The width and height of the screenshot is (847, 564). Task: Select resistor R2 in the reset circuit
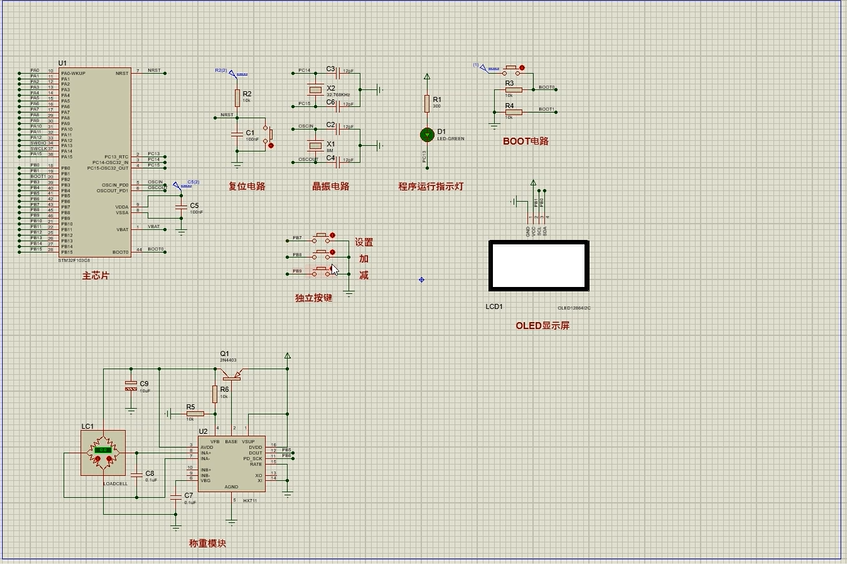pyautogui.click(x=237, y=98)
